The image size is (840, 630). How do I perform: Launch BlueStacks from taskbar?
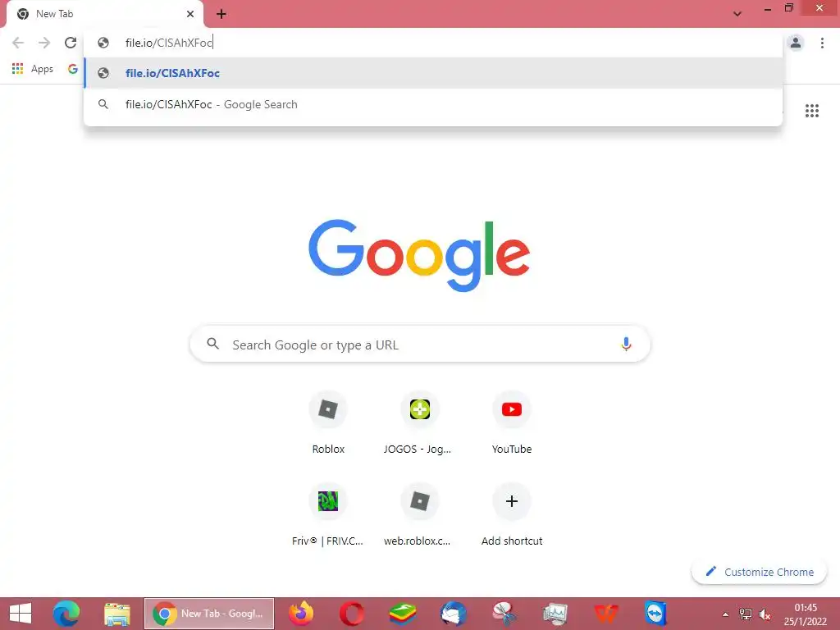[402, 614]
